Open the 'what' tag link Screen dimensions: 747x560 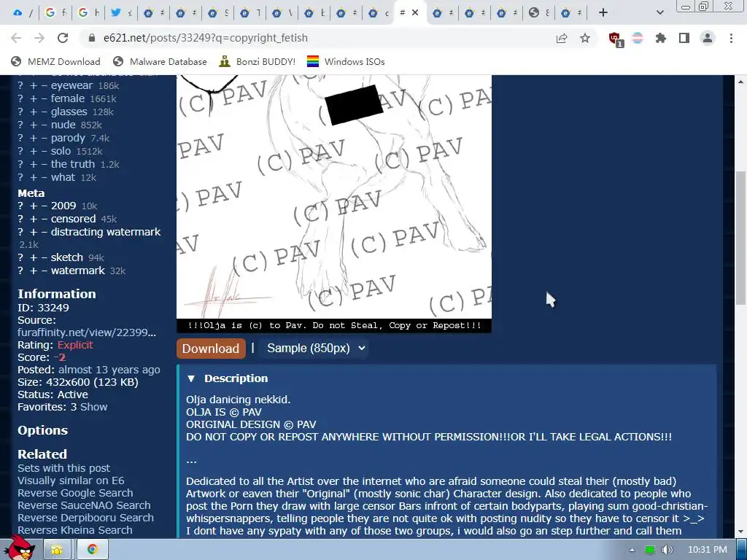coord(63,178)
